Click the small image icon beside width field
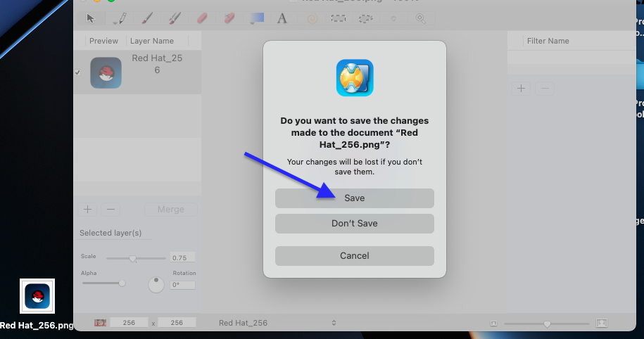 point(100,323)
